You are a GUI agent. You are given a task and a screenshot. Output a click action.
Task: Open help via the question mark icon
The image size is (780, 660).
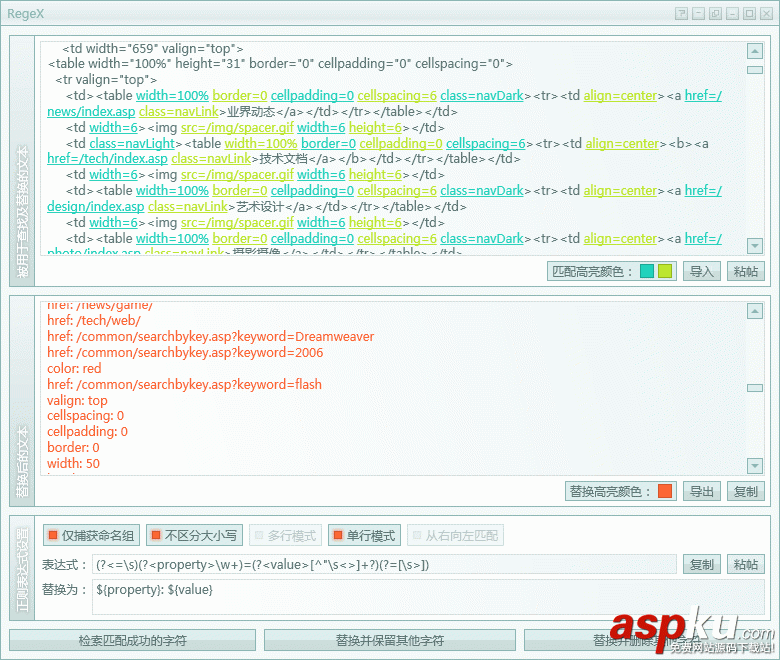[682, 13]
